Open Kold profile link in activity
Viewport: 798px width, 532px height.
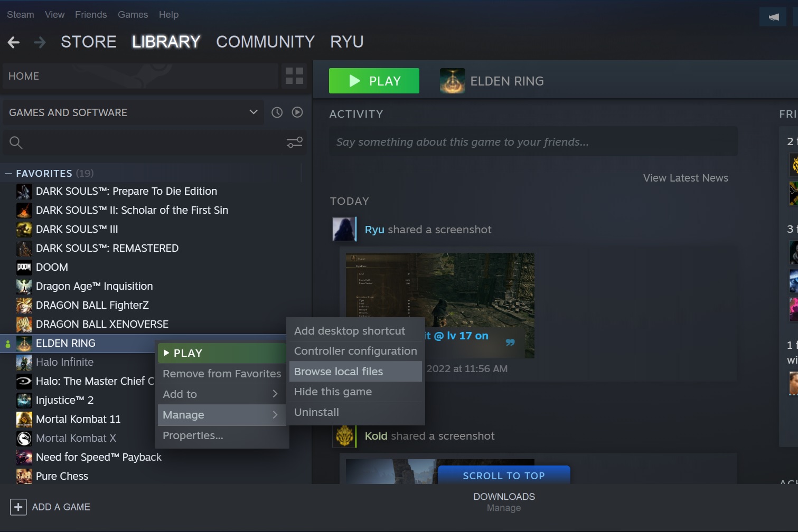(376, 436)
